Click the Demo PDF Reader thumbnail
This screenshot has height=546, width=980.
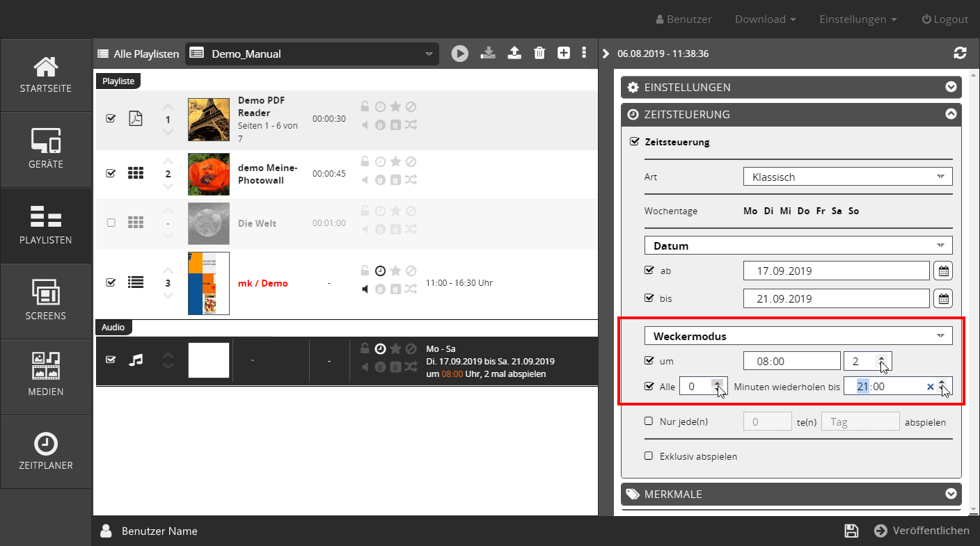tap(209, 120)
